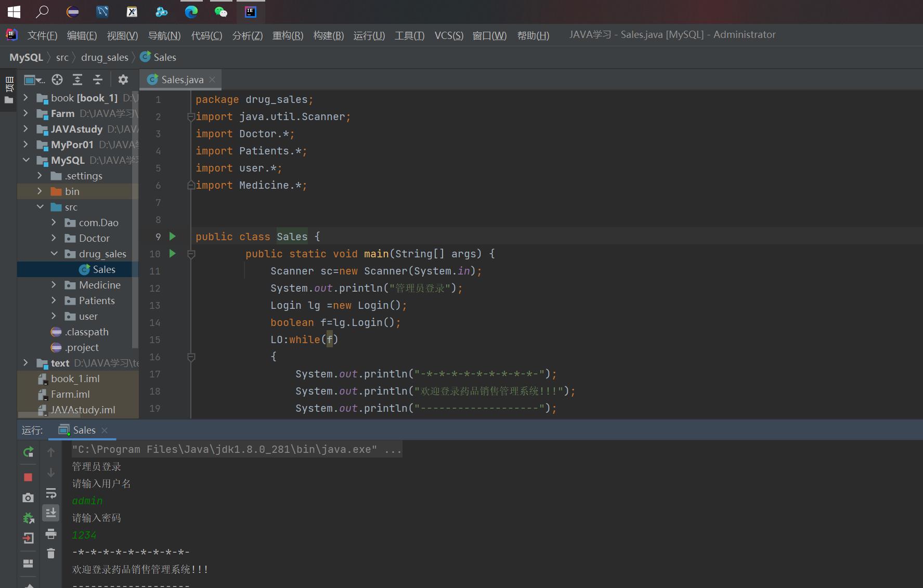Open the 运行(U) menu
This screenshot has width=923, height=588.
click(369, 35)
